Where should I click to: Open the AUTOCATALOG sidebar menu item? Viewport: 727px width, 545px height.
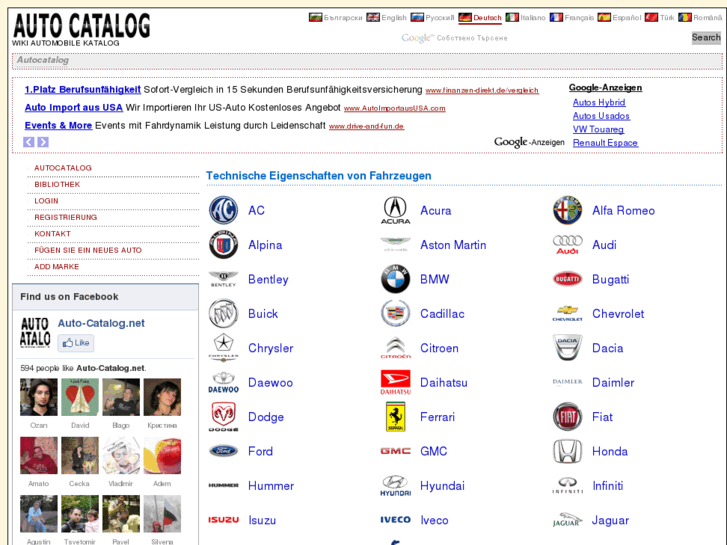pos(63,168)
